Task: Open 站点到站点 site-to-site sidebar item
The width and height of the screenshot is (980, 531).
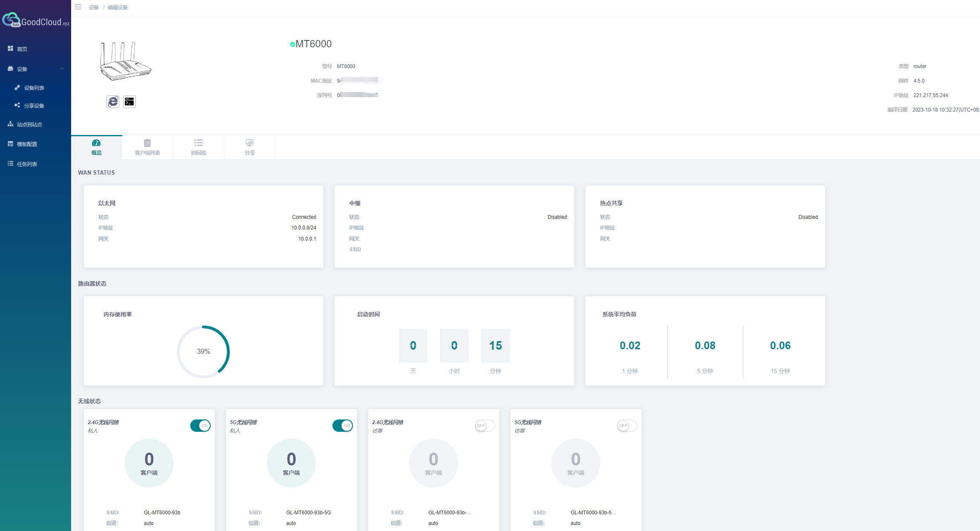Action: tap(29, 125)
